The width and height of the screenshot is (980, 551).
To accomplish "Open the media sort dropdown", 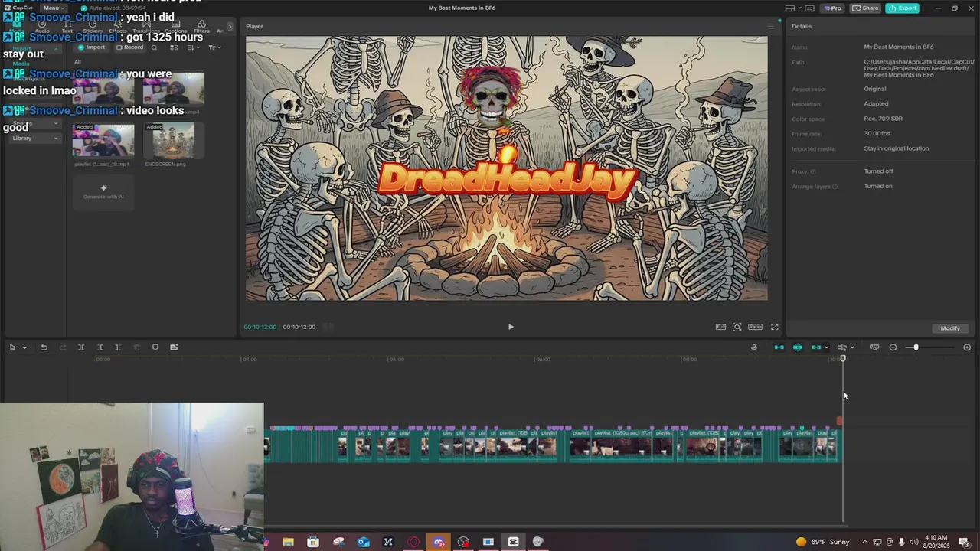I will point(193,47).
